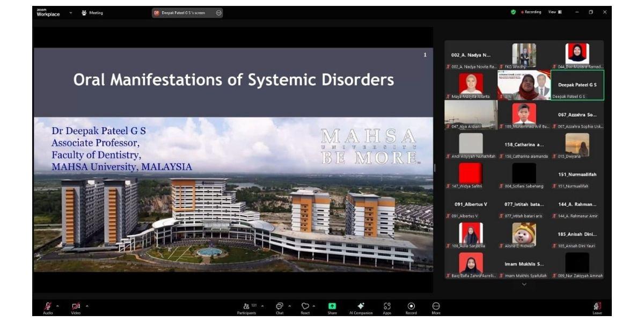
Task: Click the Record button in toolbar
Action: tap(411, 308)
